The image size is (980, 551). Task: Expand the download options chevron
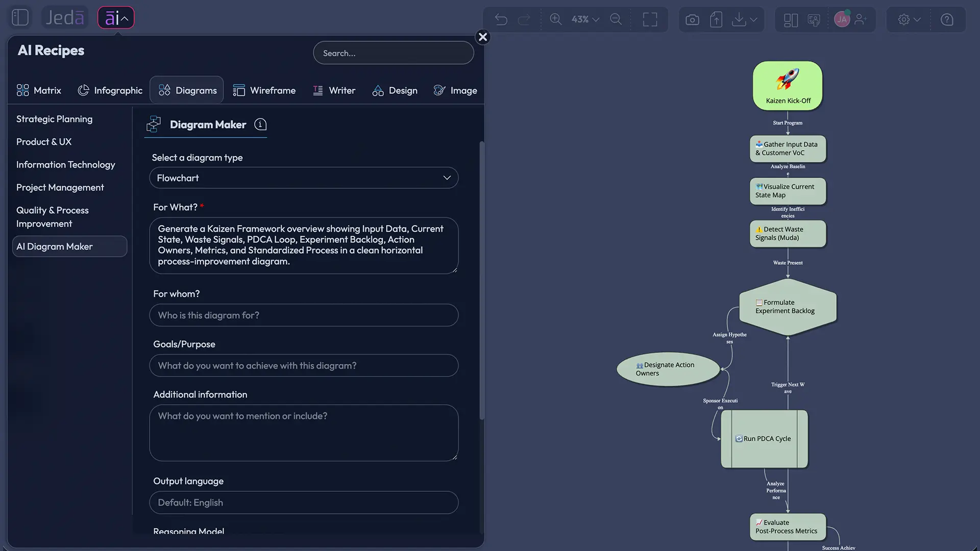pos(754,19)
